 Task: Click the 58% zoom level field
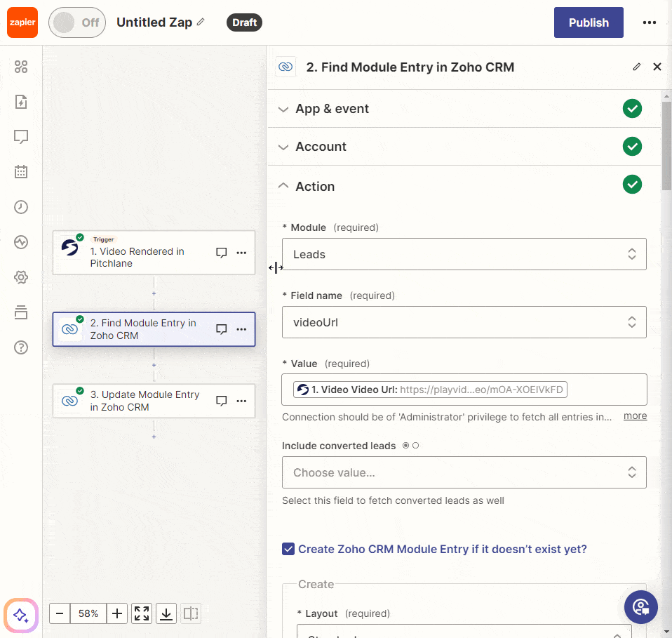point(88,613)
